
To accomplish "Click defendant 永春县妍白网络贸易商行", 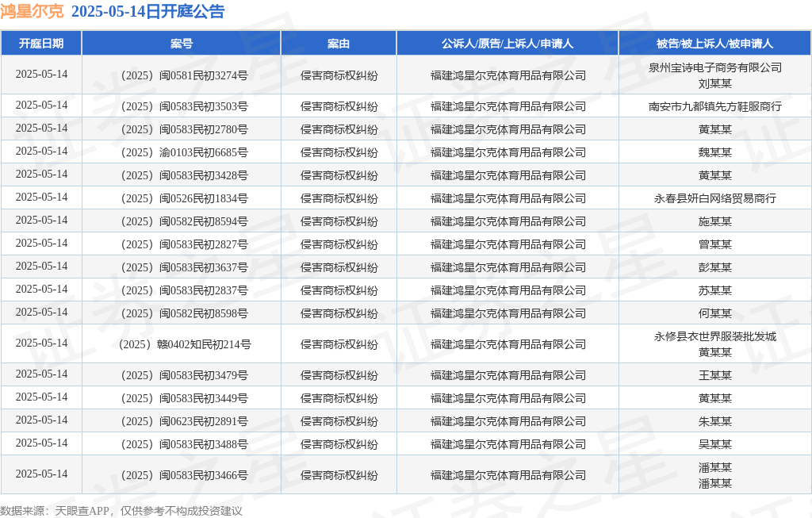I will click(x=715, y=198).
